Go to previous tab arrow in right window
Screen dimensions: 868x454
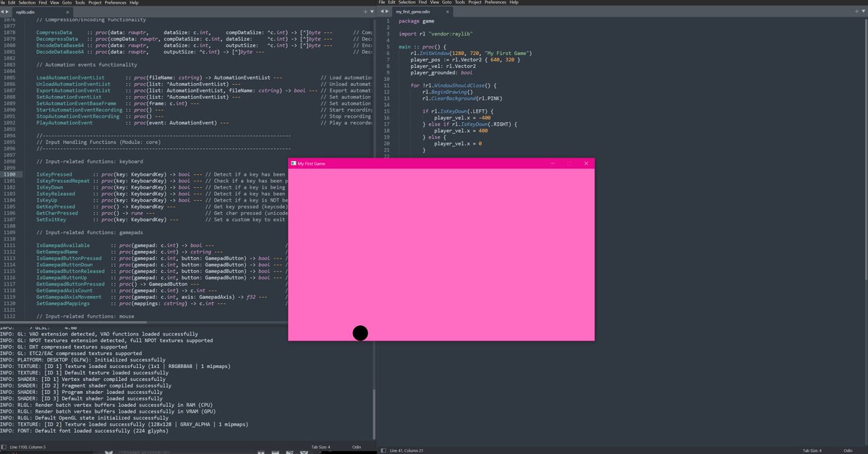coord(381,12)
